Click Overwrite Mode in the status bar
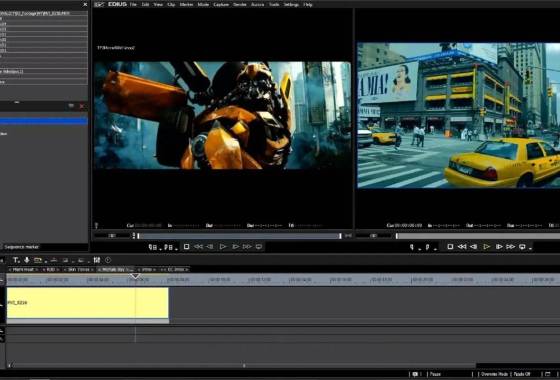The height and width of the screenshot is (380, 560). click(x=494, y=374)
